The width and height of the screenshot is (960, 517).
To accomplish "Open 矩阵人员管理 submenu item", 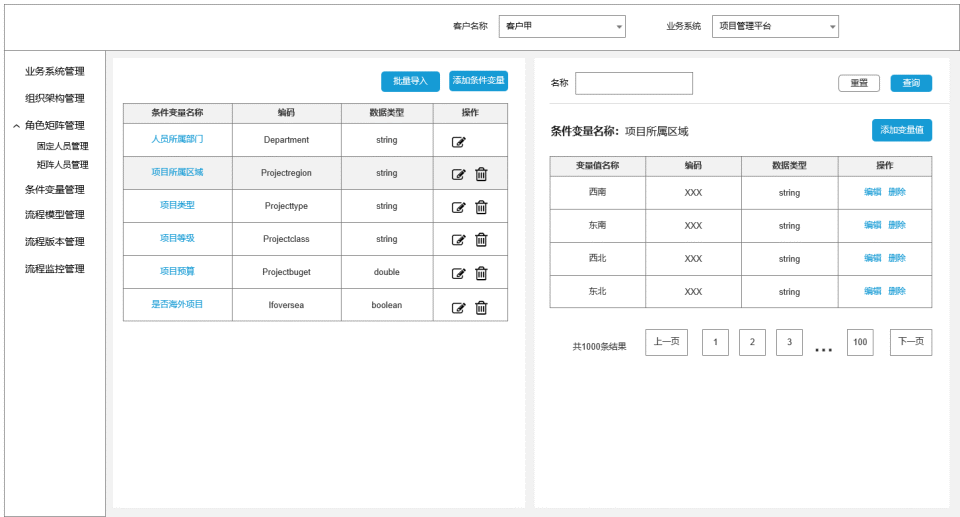I will [62, 165].
